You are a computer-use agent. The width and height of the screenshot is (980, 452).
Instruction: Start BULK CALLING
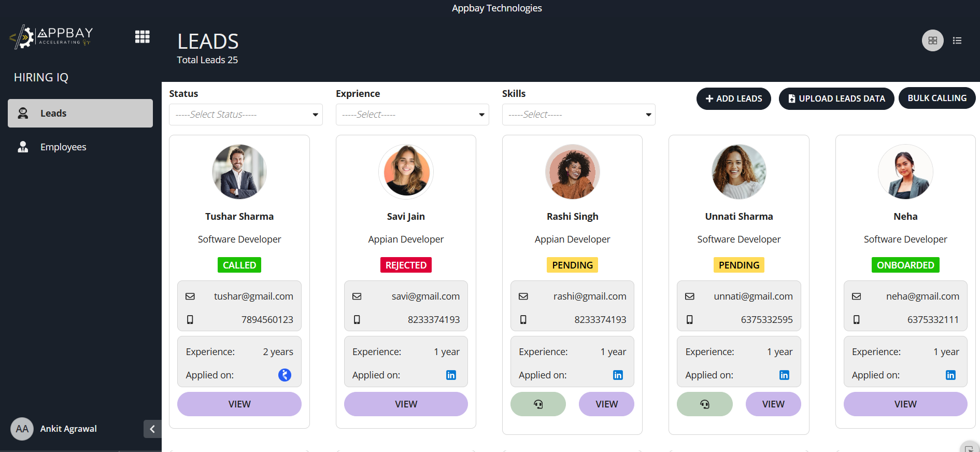(x=937, y=98)
